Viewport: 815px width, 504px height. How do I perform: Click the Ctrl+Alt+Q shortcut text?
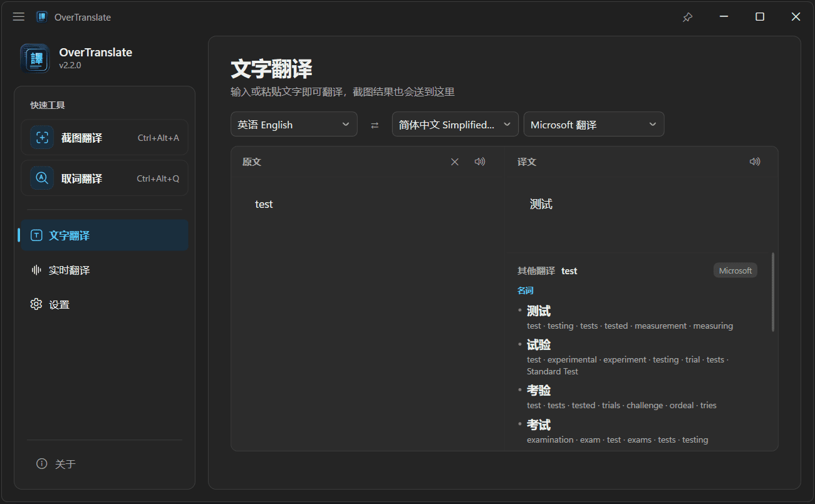[158, 178]
